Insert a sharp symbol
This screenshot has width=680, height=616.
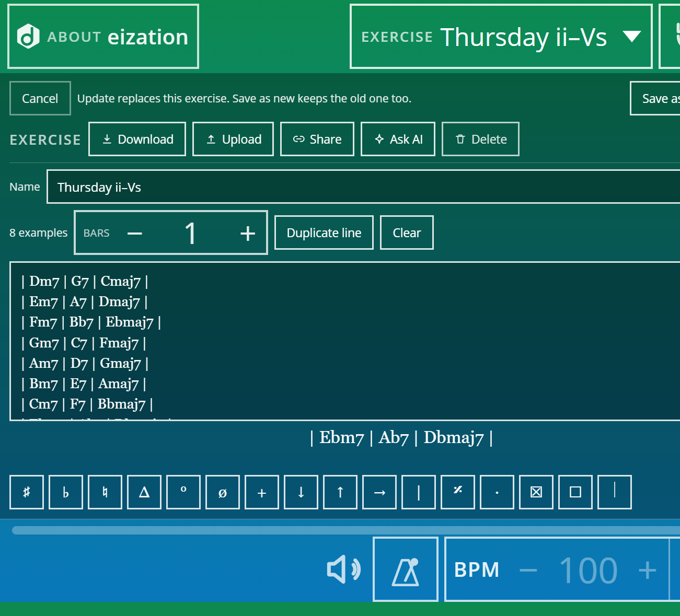27,492
